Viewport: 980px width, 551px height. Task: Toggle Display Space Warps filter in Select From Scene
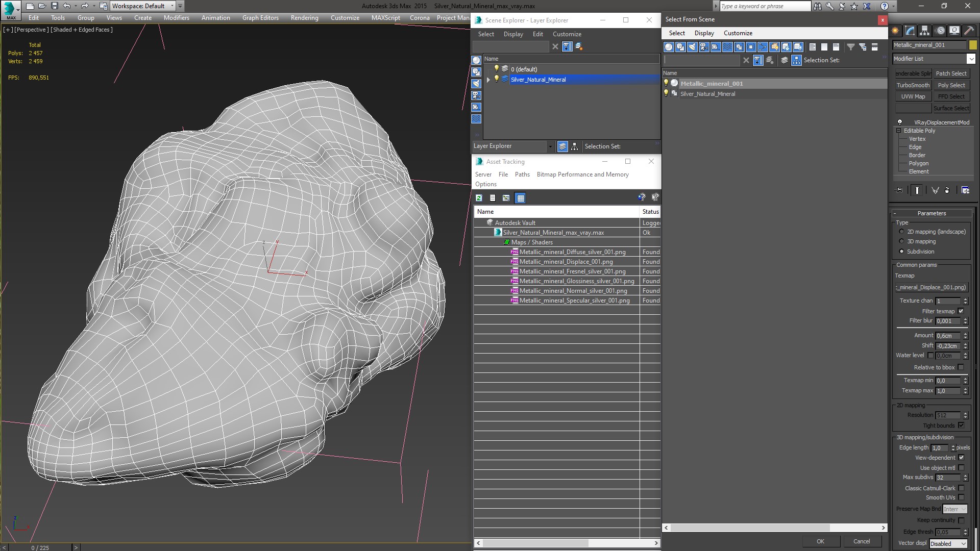coord(727,47)
